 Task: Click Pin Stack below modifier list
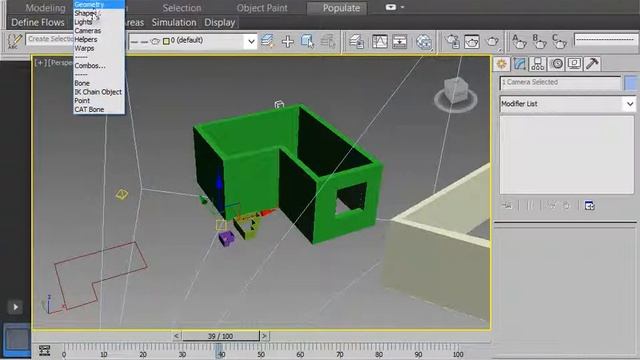[507, 205]
